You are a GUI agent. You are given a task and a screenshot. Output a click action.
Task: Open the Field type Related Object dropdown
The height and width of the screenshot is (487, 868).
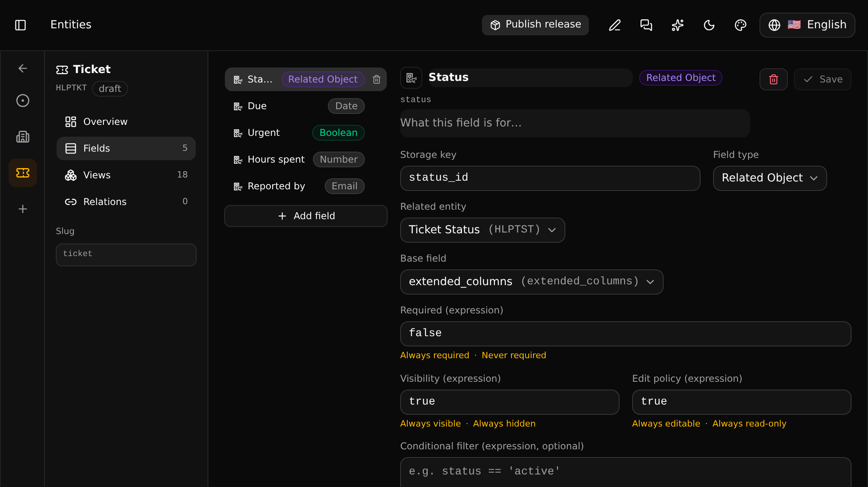tap(770, 178)
